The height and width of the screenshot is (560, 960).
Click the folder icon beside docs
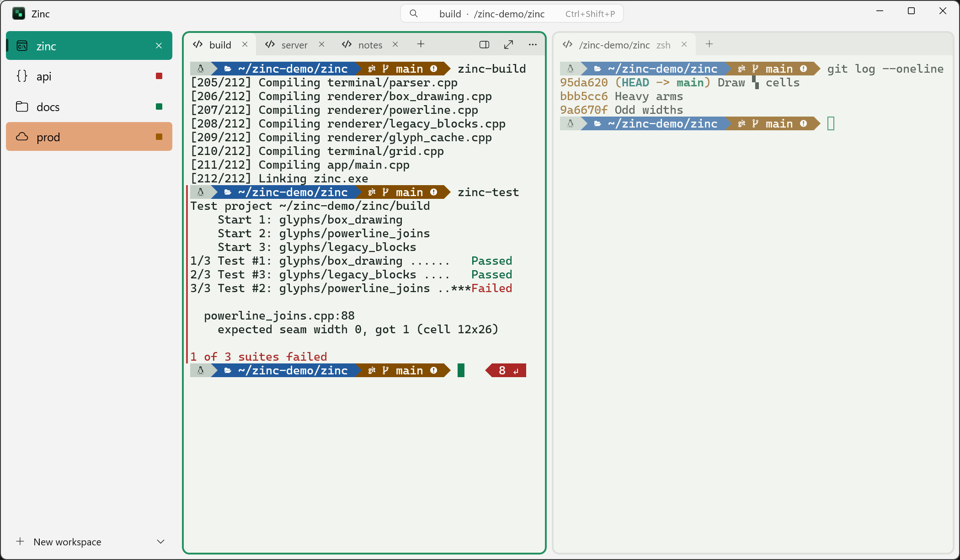[22, 107]
